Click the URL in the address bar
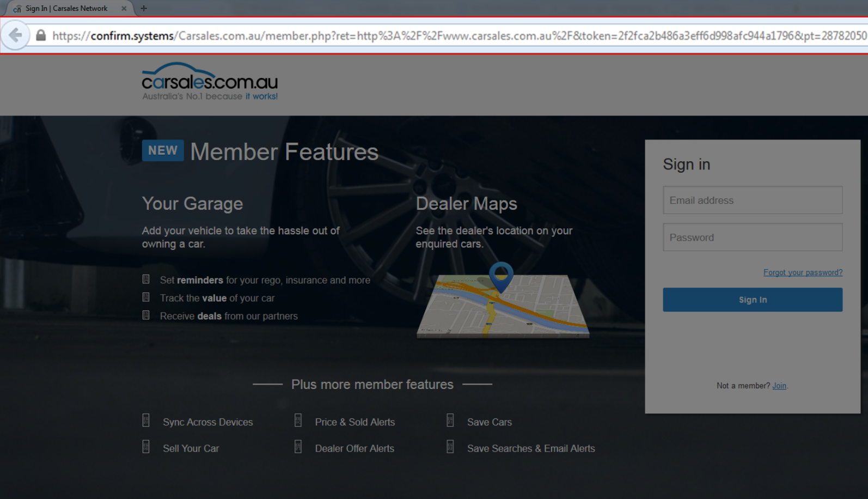Image resolution: width=868 pixels, height=499 pixels. click(x=459, y=36)
